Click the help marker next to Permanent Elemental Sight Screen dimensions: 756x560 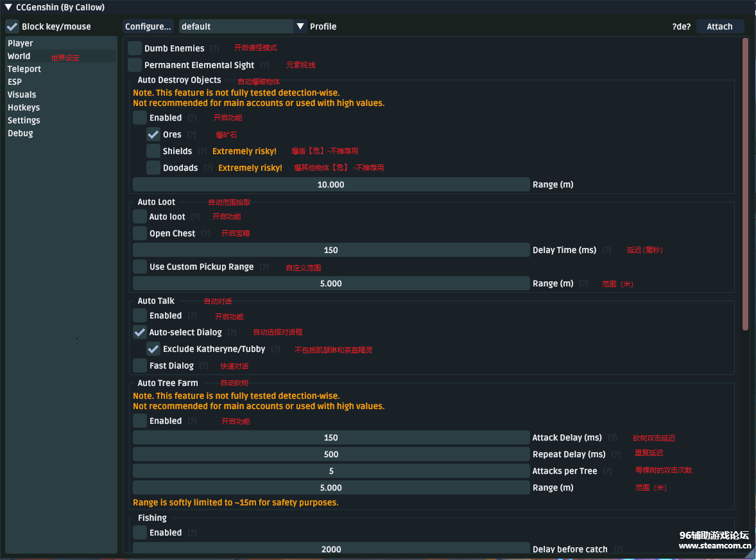tap(264, 66)
